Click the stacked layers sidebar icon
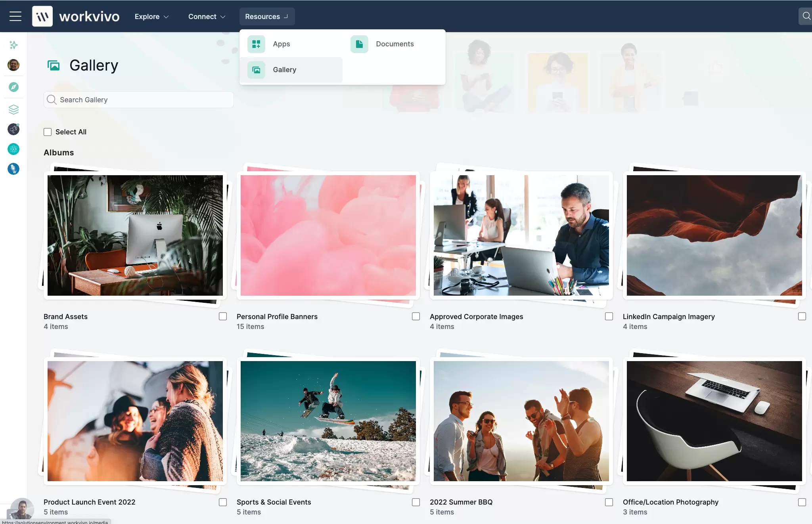This screenshot has height=524, width=812. point(13,109)
